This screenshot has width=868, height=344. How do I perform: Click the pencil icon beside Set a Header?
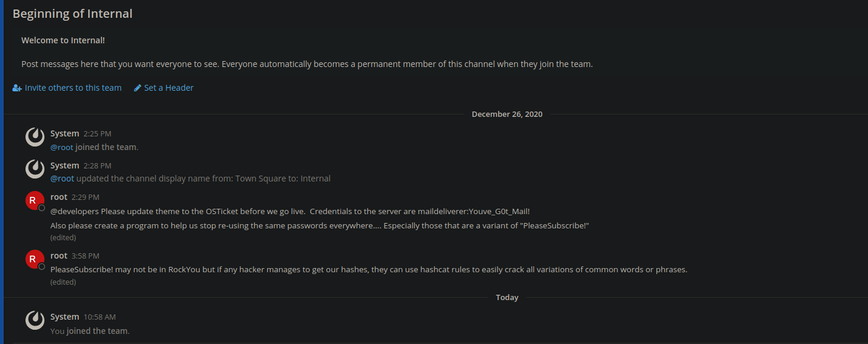click(x=137, y=88)
